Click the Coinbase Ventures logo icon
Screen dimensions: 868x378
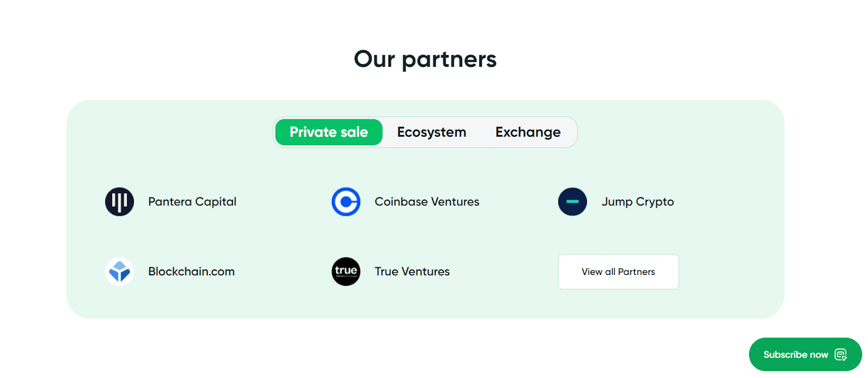pyautogui.click(x=346, y=202)
